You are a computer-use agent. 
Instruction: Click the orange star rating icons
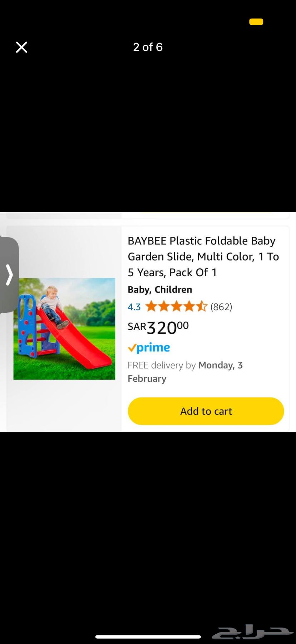[176, 306]
